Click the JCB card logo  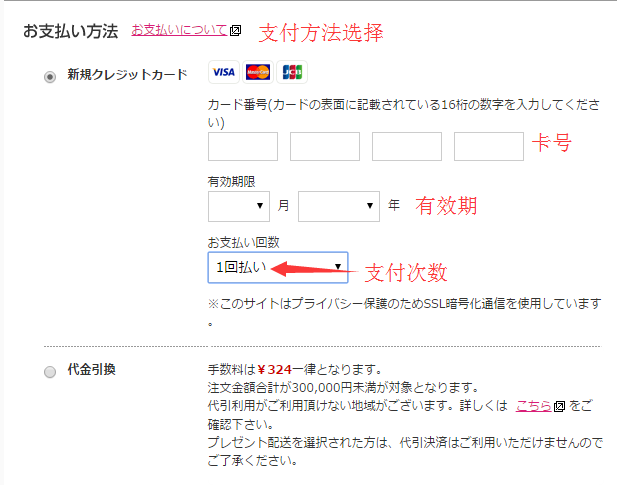(x=293, y=72)
